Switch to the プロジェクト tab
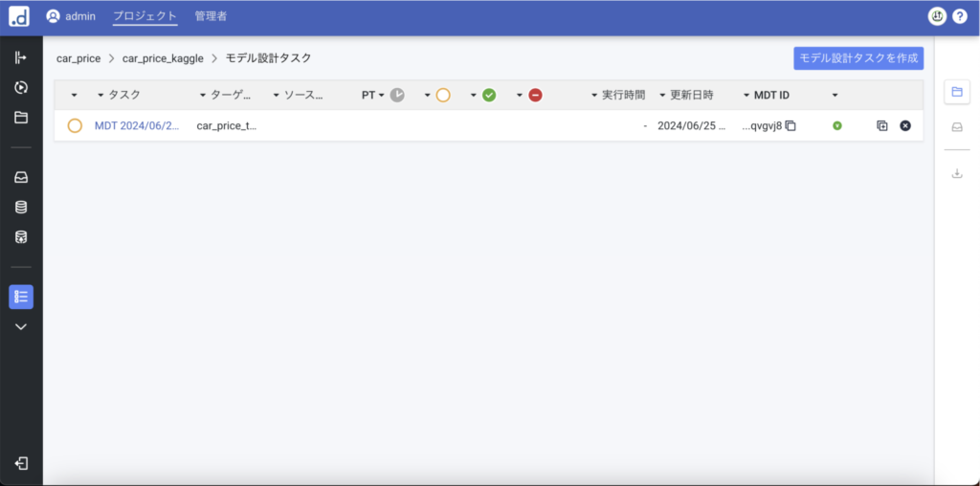This screenshot has height=486, width=980. pos(145,16)
